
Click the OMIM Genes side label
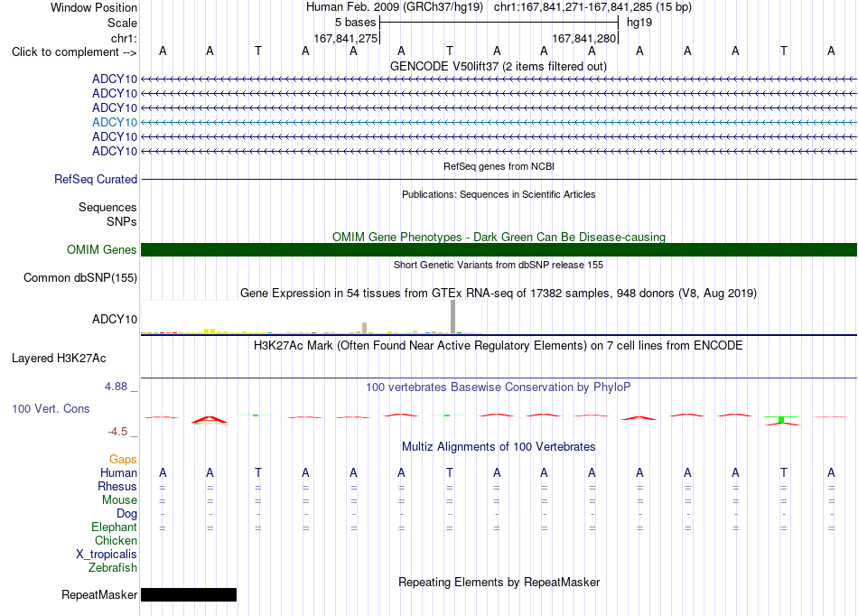[101, 250]
